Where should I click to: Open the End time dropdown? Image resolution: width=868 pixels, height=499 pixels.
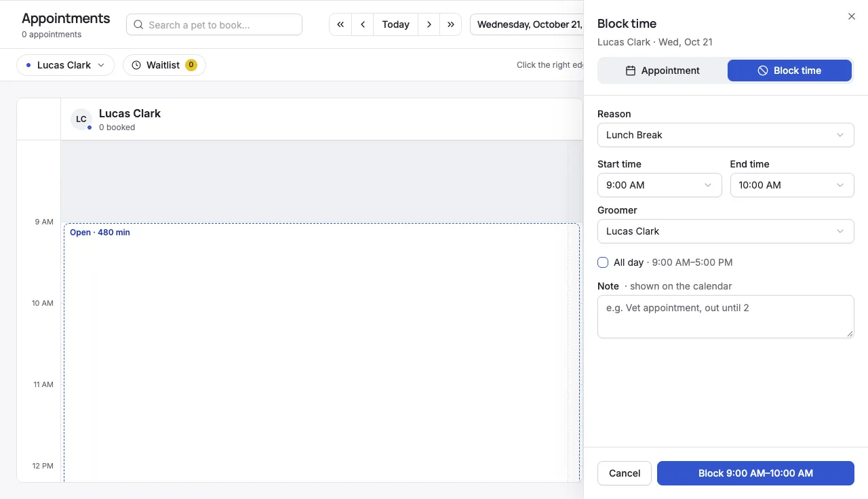click(x=792, y=185)
